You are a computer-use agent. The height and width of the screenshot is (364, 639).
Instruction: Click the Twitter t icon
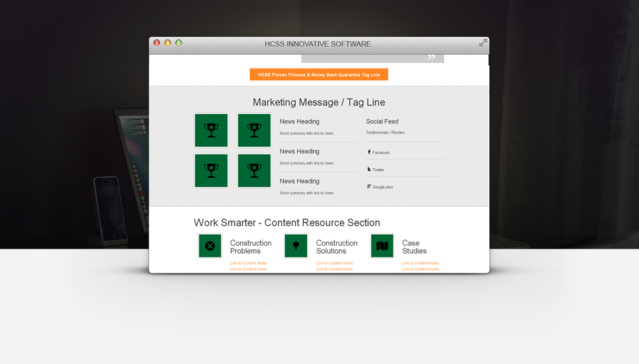click(x=369, y=169)
